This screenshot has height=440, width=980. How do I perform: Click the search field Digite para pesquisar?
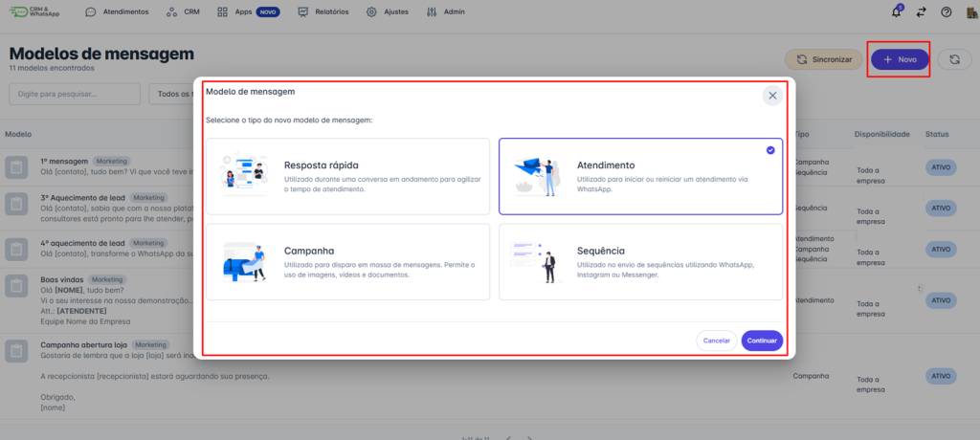75,94
